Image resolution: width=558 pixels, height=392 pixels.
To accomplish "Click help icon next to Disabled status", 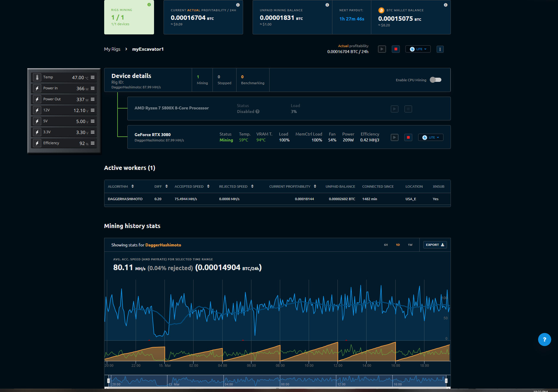I will tap(257, 111).
